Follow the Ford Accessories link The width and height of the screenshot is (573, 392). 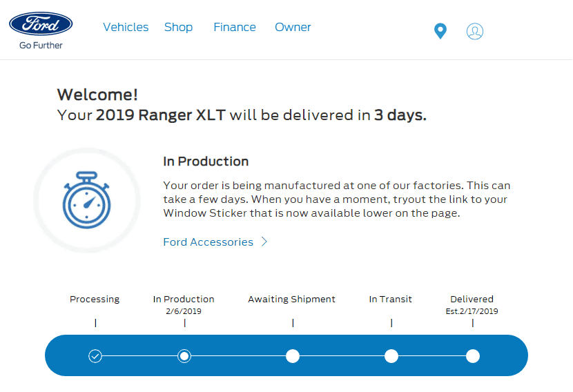[x=208, y=242]
